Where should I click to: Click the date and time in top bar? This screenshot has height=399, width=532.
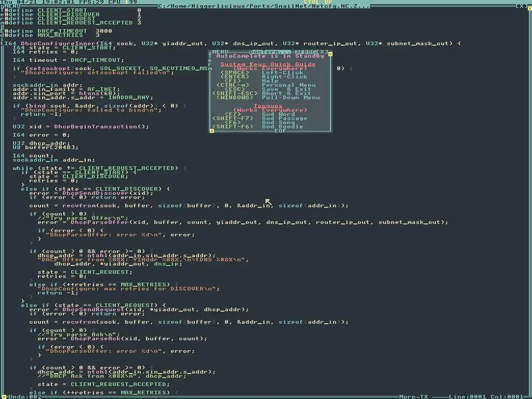[x=37, y=2]
